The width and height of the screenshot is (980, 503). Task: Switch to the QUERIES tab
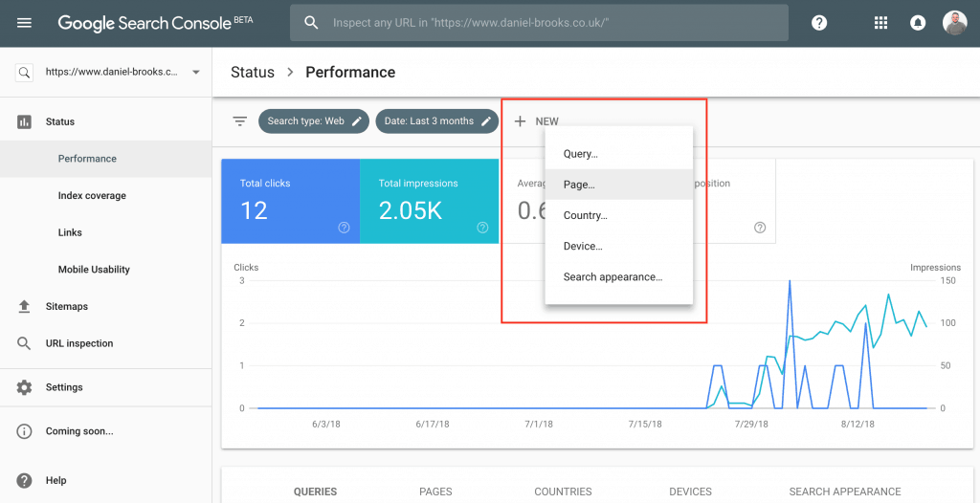[x=315, y=492]
